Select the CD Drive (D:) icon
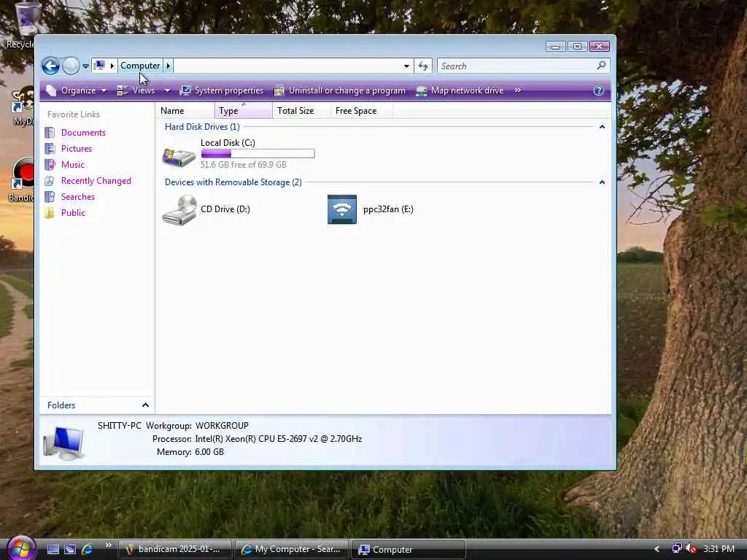 click(x=179, y=209)
